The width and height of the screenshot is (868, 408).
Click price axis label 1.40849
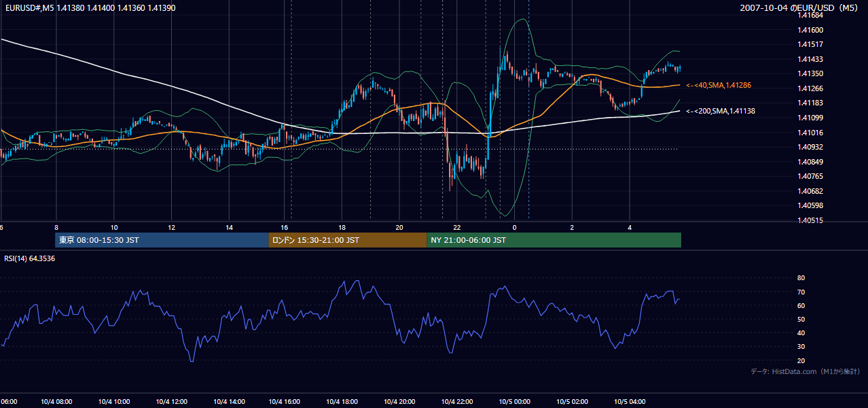tap(811, 162)
